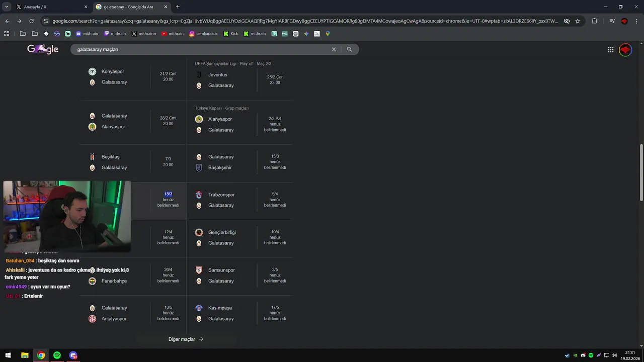644x362 pixels.
Task: Bookmark this page with the star icon
Action: pos(578,21)
